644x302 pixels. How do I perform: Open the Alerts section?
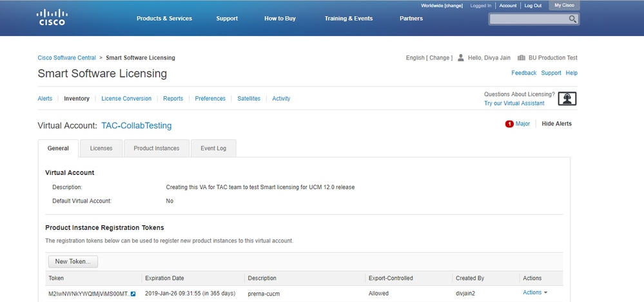point(44,99)
